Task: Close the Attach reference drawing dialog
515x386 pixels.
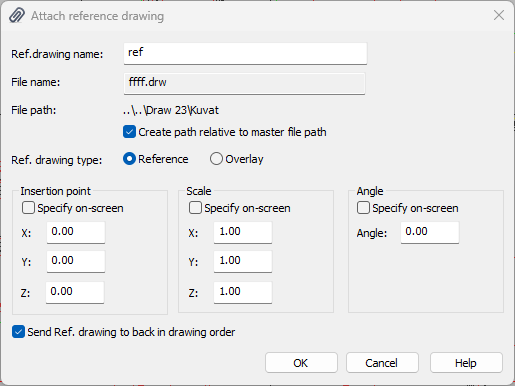Action: click(499, 15)
